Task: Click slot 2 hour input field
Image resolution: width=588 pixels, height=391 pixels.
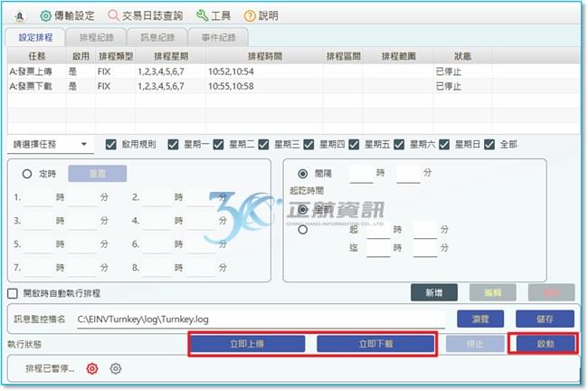Action: point(156,197)
